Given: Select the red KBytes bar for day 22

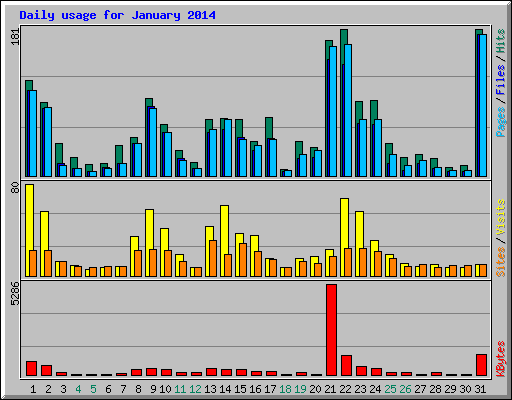Looking at the screenshot, I should click(347, 366).
